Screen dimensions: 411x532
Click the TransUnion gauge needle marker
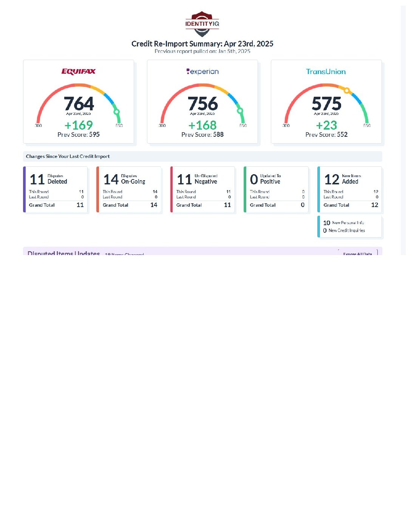[347, 90]
